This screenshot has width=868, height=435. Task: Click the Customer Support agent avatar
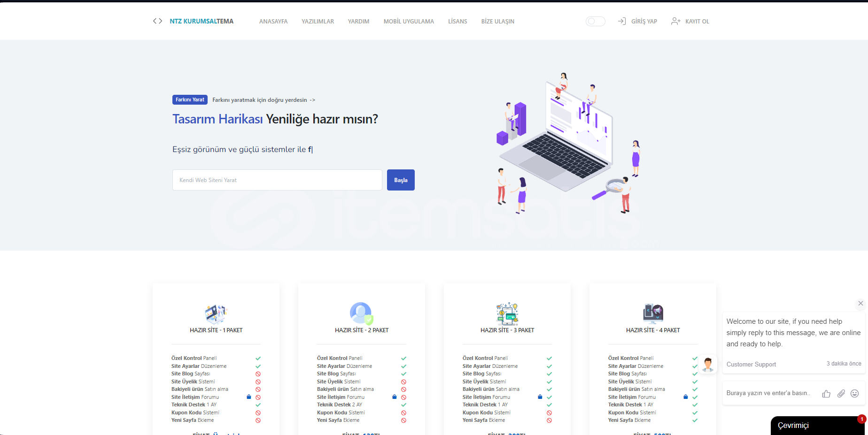[708, 364]
